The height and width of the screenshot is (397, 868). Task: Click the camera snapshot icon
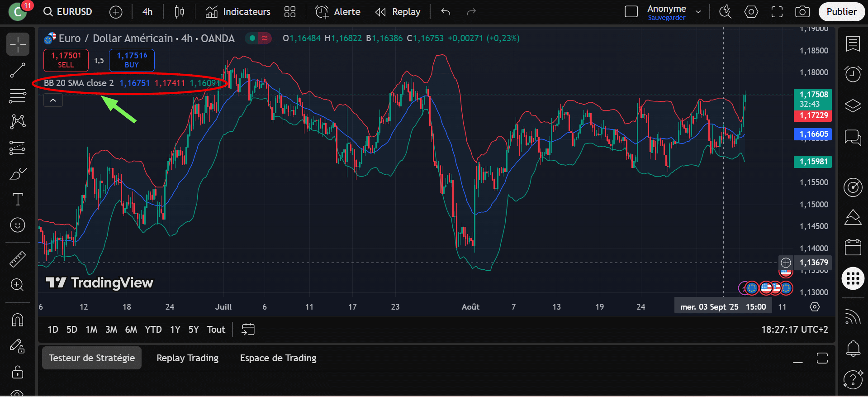point(802,12)
